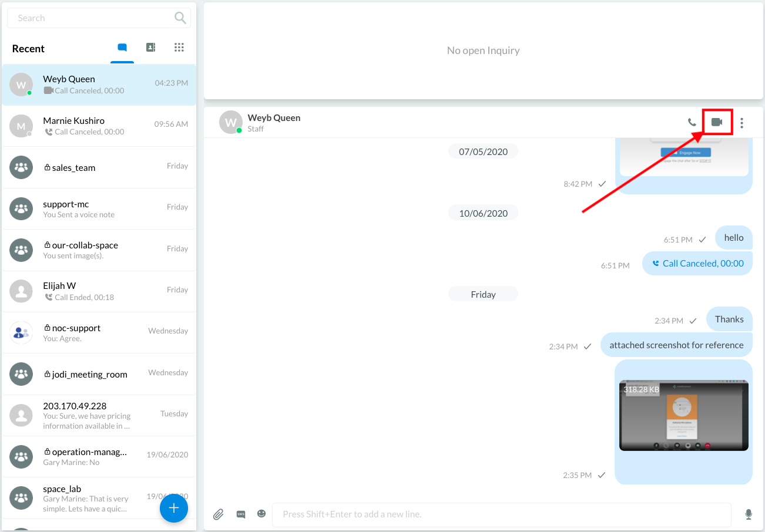Screen dimensions: 765x532
Task: Open the operation-manag… group chat
Action: tap(99, 457)
